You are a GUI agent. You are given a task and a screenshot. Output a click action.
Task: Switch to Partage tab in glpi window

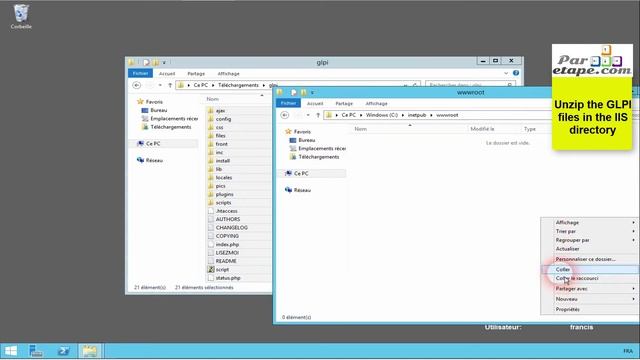click(x=196, y=74)
